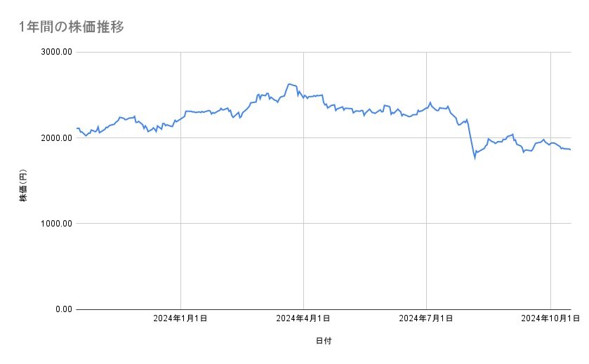The image size is (589, 364).
Task: Click the leftmost starting point of the line
Action: [x=77, y=128]
